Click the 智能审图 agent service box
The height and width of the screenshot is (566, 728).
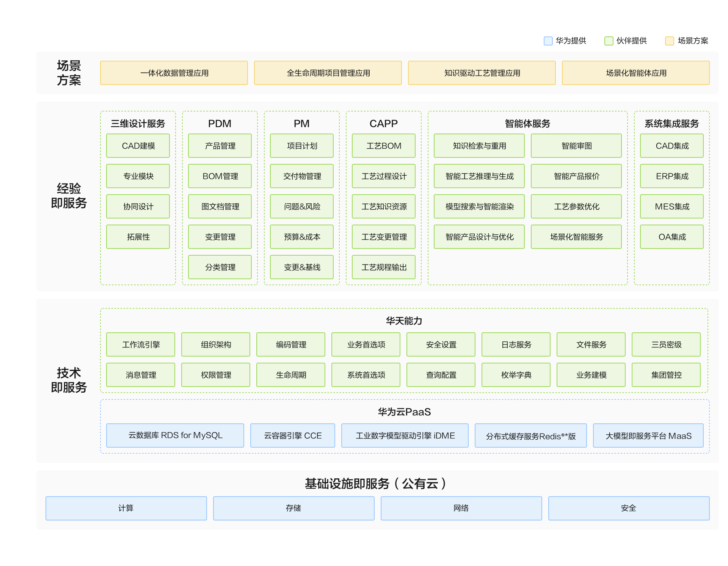pos(576,146)
